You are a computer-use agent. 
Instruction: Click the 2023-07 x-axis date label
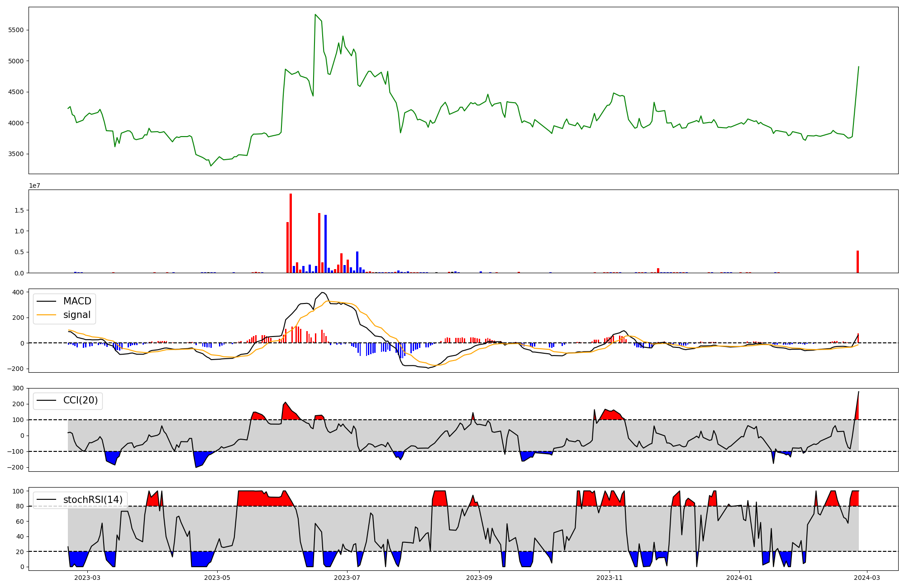coord(347,578)
